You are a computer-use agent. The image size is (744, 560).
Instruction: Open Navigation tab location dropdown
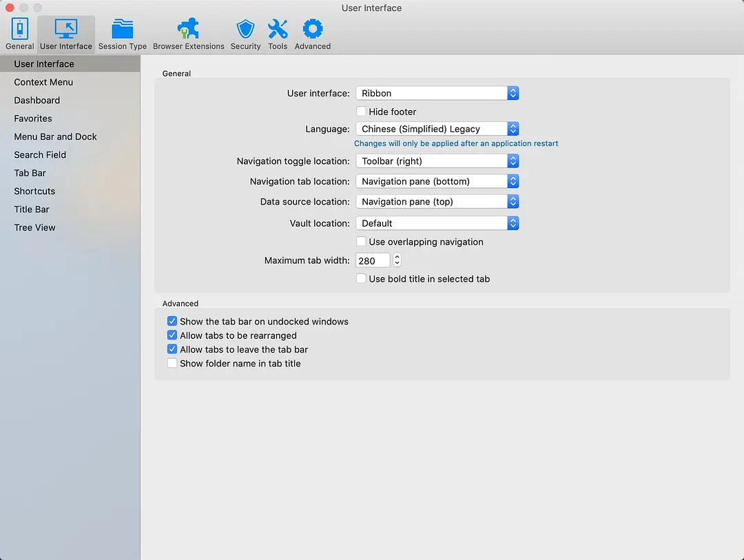(437, 181)
